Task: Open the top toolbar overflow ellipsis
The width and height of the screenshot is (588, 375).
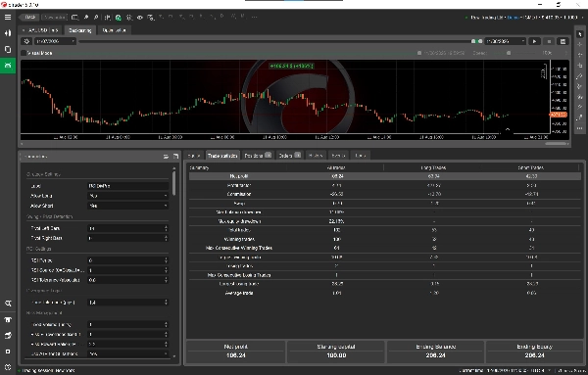Action: tap(254, 17)
